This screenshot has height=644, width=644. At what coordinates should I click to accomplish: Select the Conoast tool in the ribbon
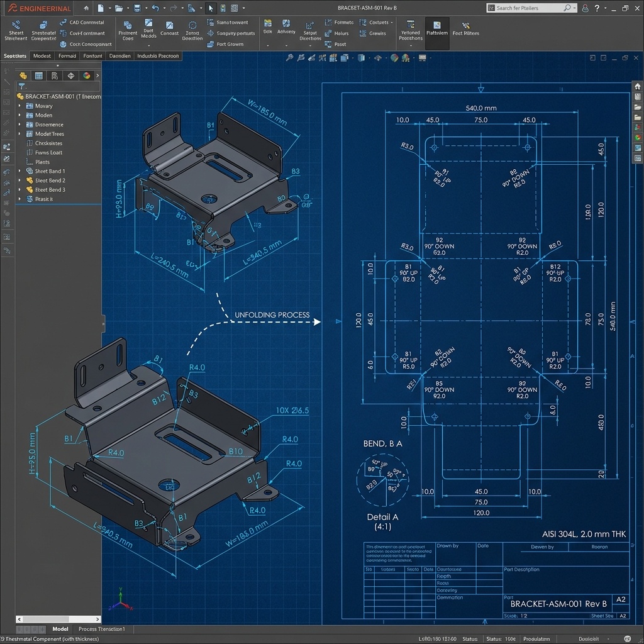coord(169,29)
